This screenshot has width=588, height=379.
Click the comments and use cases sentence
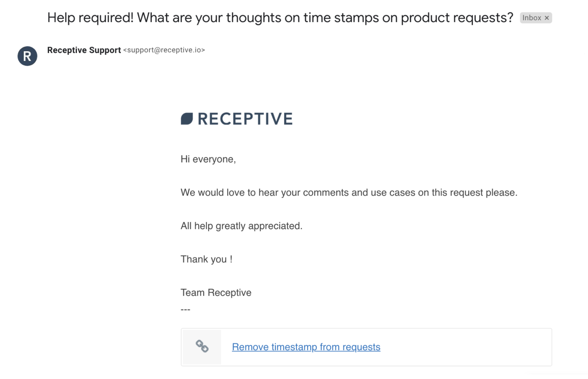point(349,192)
